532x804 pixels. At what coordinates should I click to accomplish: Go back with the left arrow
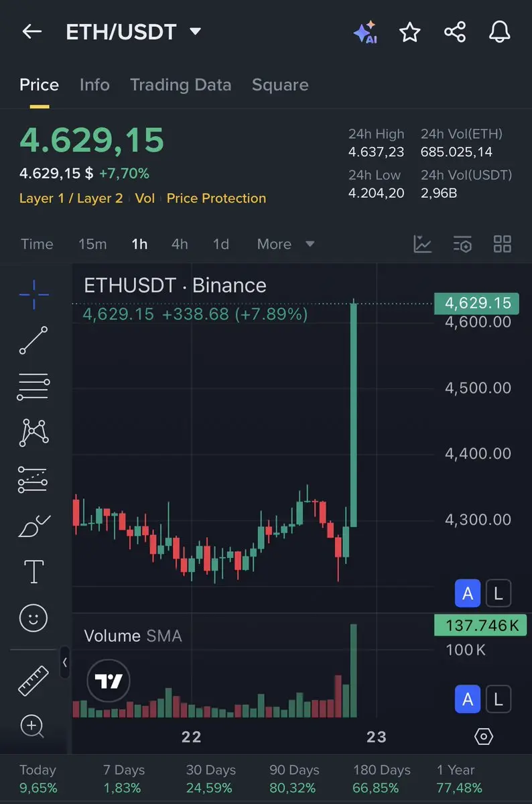[31, 32]
